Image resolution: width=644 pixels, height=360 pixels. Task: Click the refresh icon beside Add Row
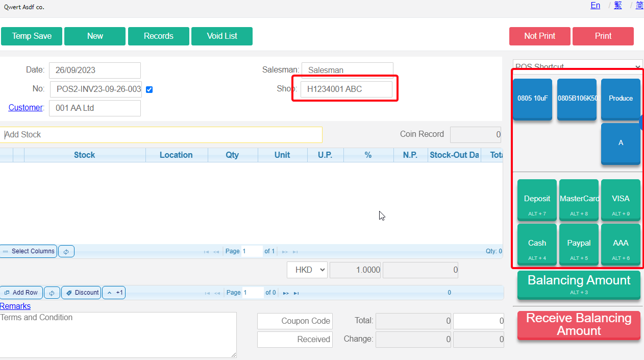point(52,293)
